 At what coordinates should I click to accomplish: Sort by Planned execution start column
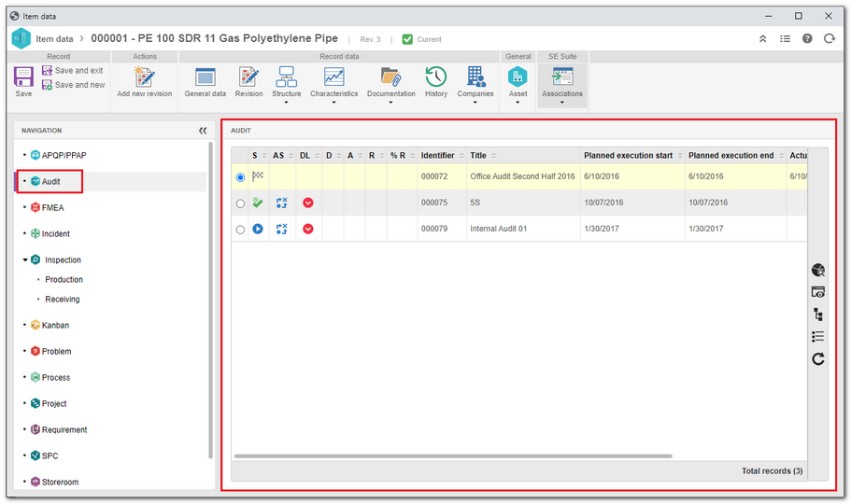pos(632,155)
